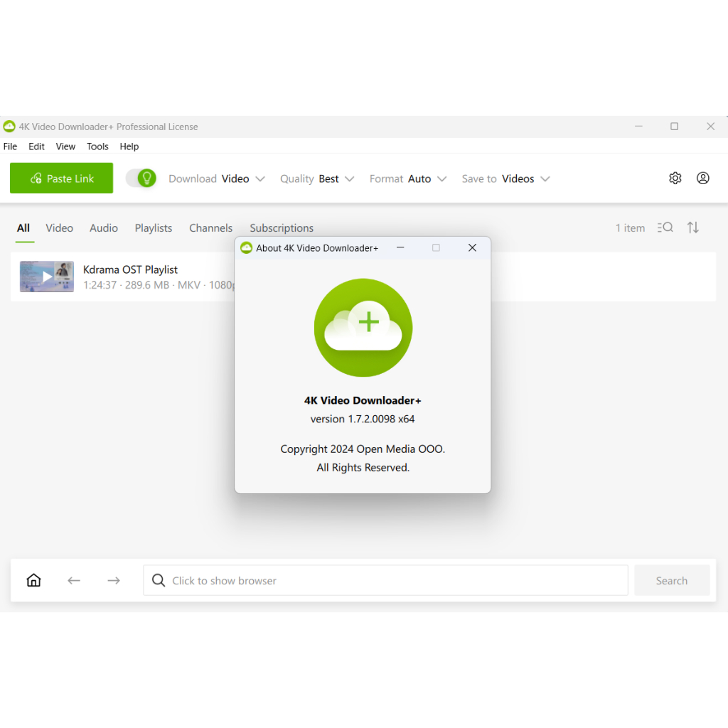Toggle the Smart Mode lightbulb switch

[141, 178]
